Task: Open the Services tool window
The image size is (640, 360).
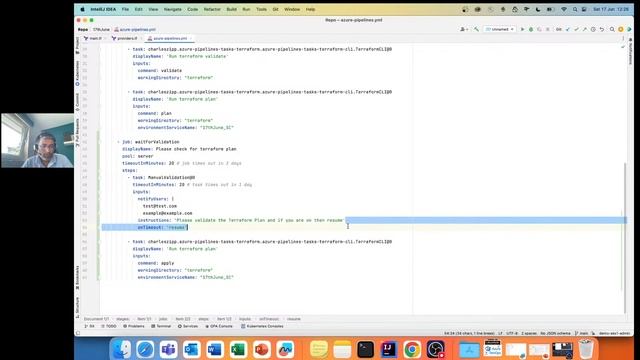Action: coord(188,327)
